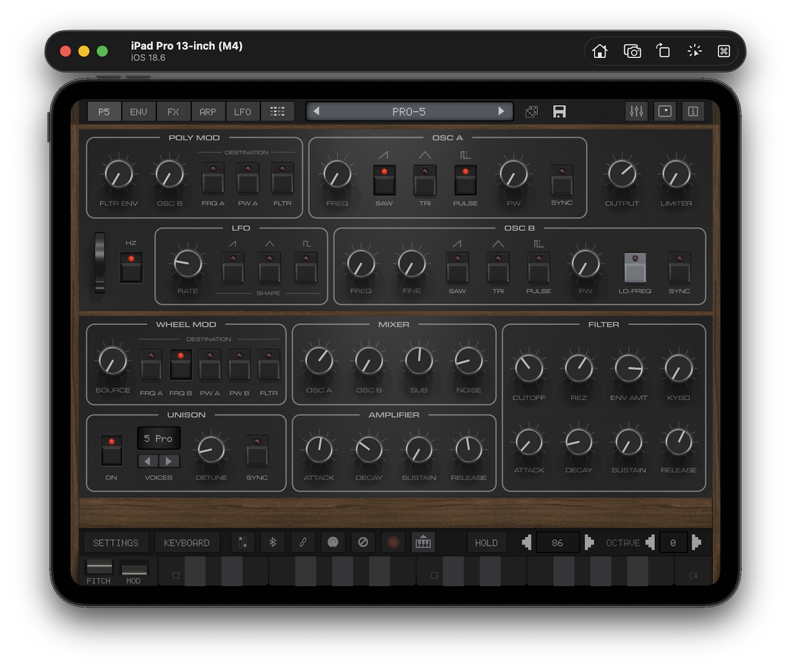
Task: Randomize patch with the dice icon
Action: coord(531,111)
